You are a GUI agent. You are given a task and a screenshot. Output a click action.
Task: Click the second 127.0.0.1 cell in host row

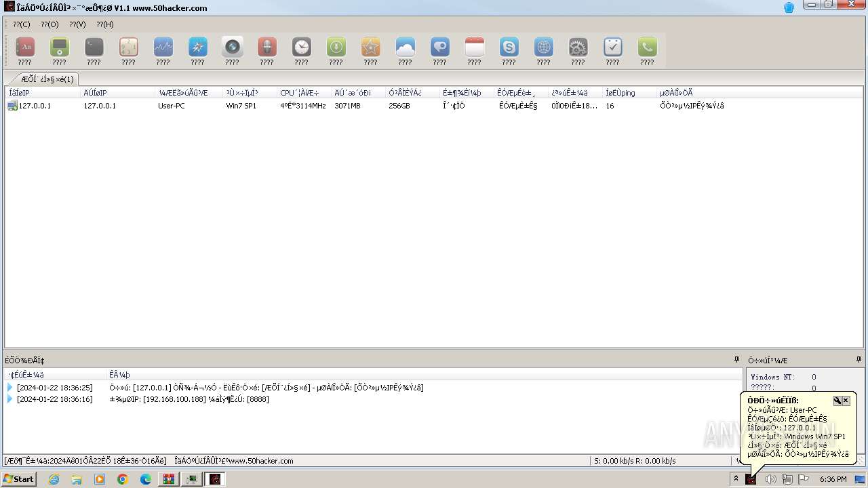[x=100, y=106]
